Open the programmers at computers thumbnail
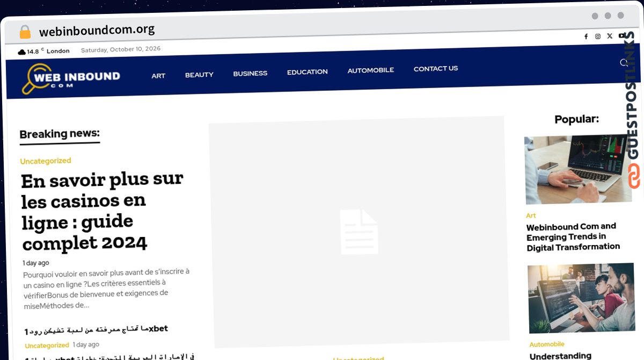 (x=581, y=298)
